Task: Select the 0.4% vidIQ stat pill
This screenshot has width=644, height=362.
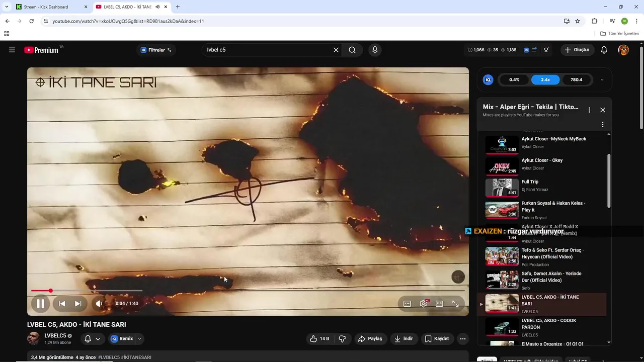Action: [514, 79]
